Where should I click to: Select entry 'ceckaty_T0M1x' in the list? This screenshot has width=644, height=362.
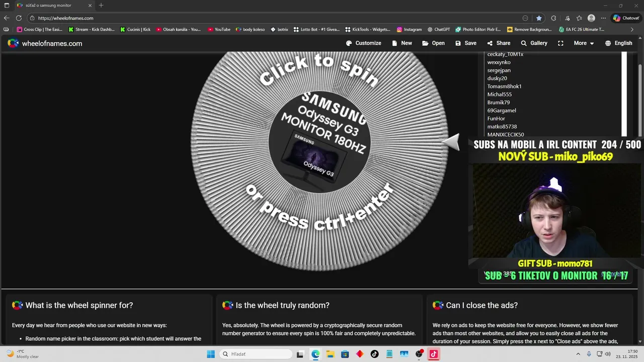tap(505, 54)
